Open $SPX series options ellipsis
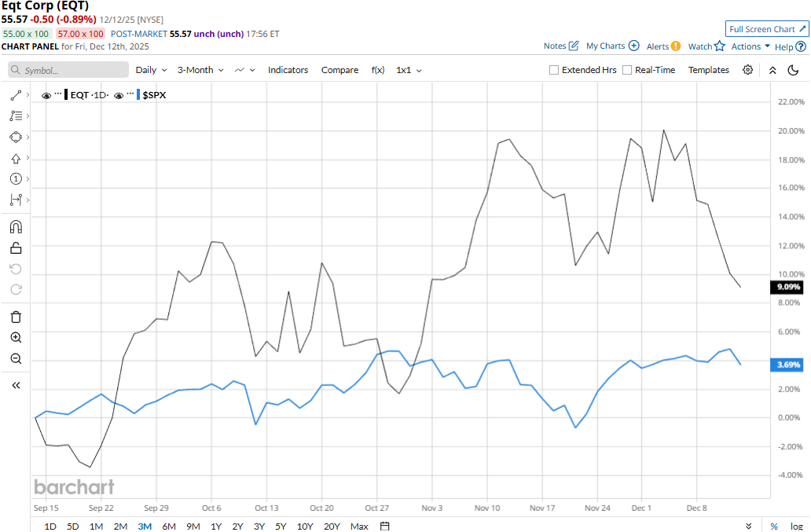The image size is (811, 532). pos(130,94)
